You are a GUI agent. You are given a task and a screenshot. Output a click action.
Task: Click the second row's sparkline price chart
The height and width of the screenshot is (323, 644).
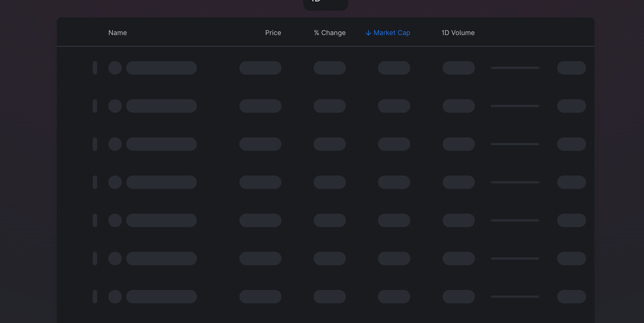pos(515,106)
